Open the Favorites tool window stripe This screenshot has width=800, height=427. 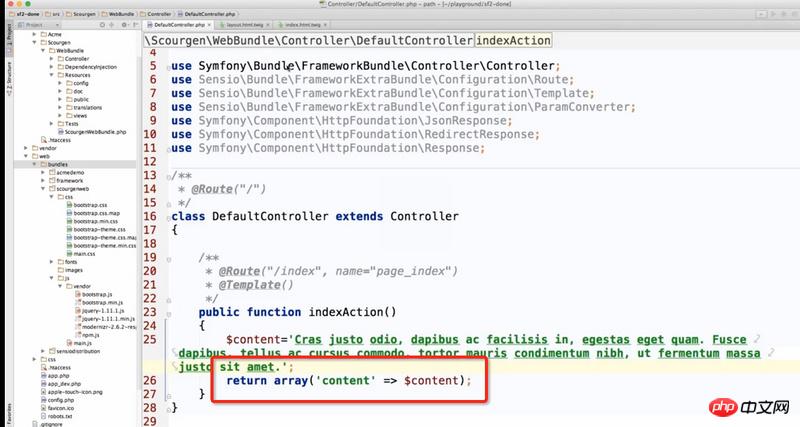point(9,414)
